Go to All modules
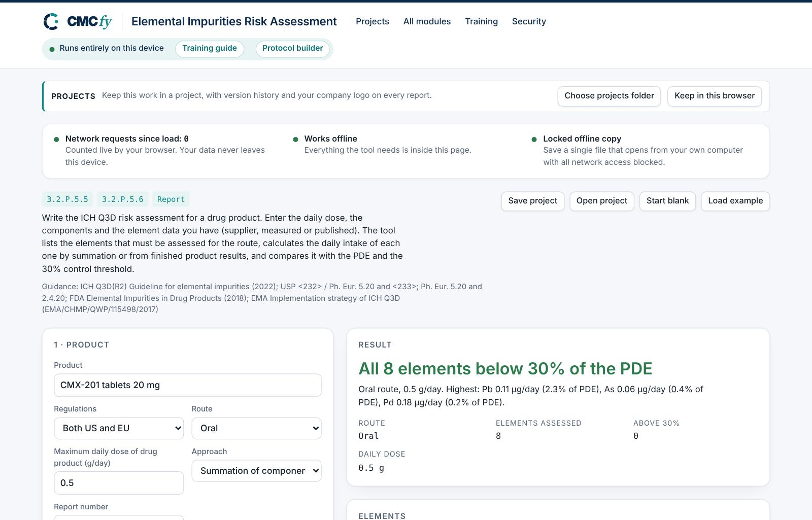812x520 pixels. (427, 21)
